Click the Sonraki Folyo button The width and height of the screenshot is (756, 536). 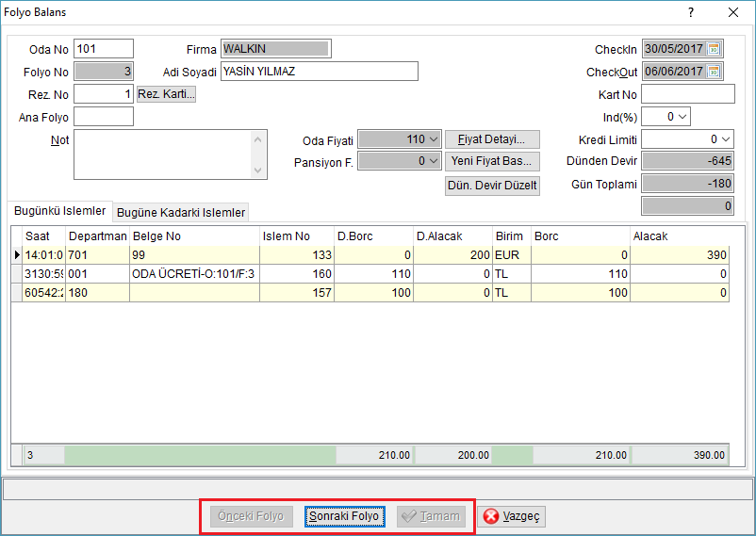(344, 516)
